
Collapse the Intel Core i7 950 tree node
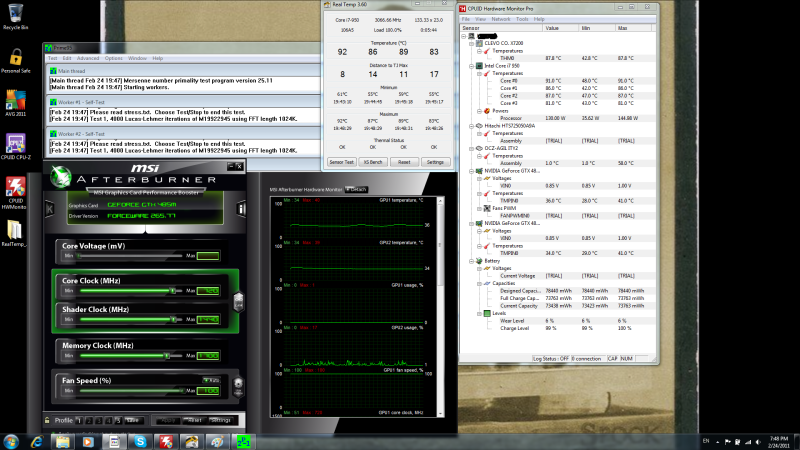[471, 66]
